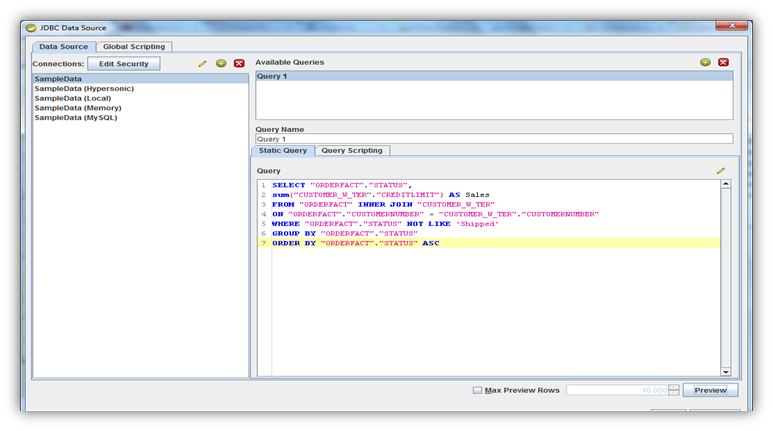Open query designer via pencil icon
The image size is (773, 431).
click(720, 171)
